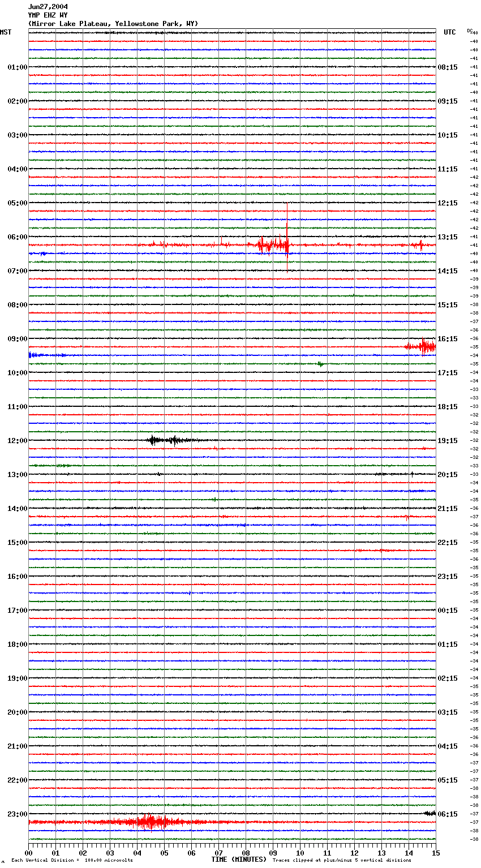Viewport: 481px width, 868px height.
Task: Click the tall red spike on 13:15 trace
Action: tap(287, 238)
